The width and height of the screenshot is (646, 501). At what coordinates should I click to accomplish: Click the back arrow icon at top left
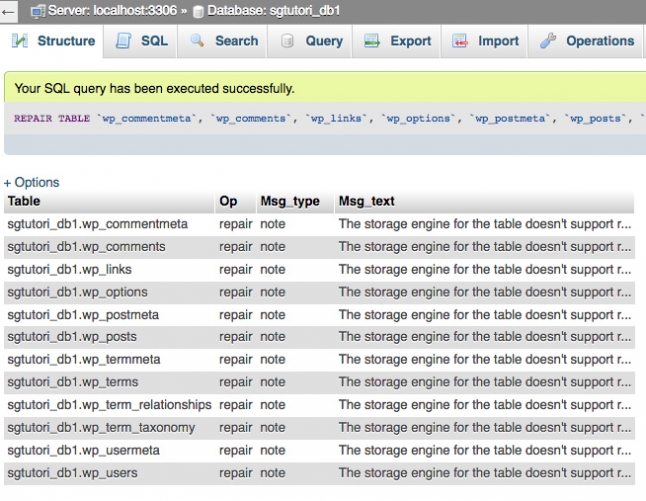tap(8, 12)
